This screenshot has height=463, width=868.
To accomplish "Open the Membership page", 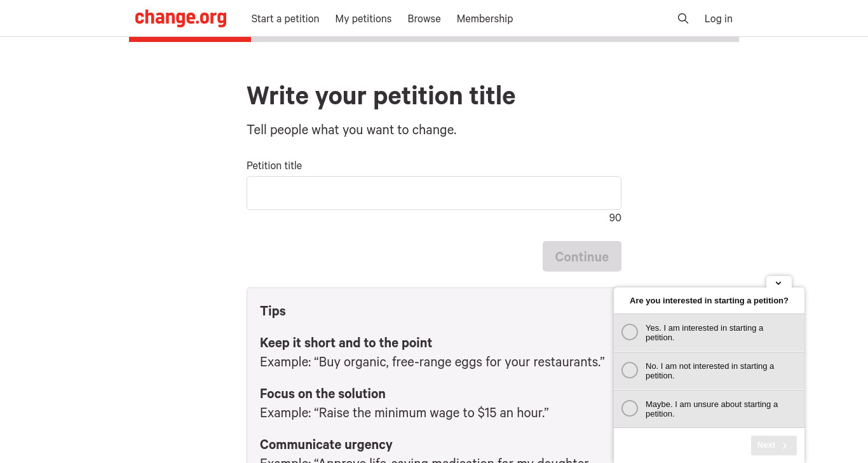I will tap(485, 18).
